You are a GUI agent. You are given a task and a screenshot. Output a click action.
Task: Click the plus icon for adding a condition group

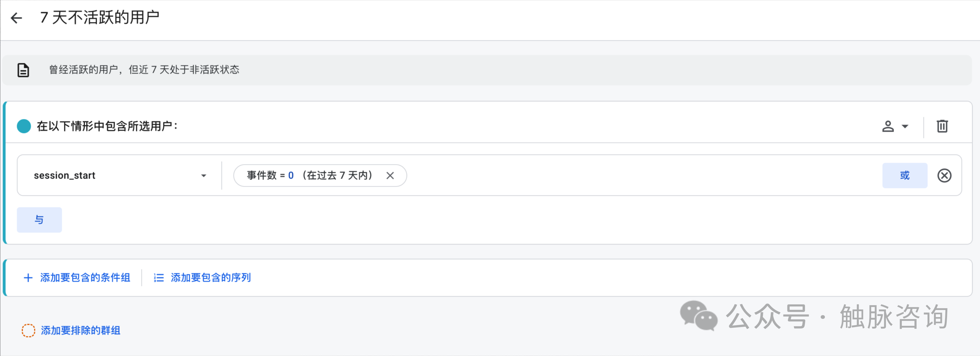point(28,278)
